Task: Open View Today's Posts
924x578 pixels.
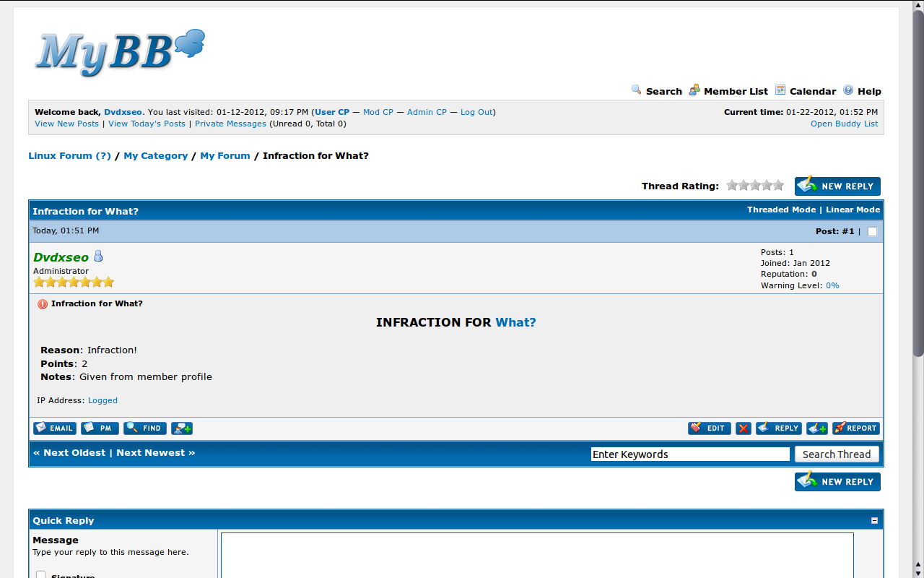Action: pyautogui.click(x=147, y=124)
